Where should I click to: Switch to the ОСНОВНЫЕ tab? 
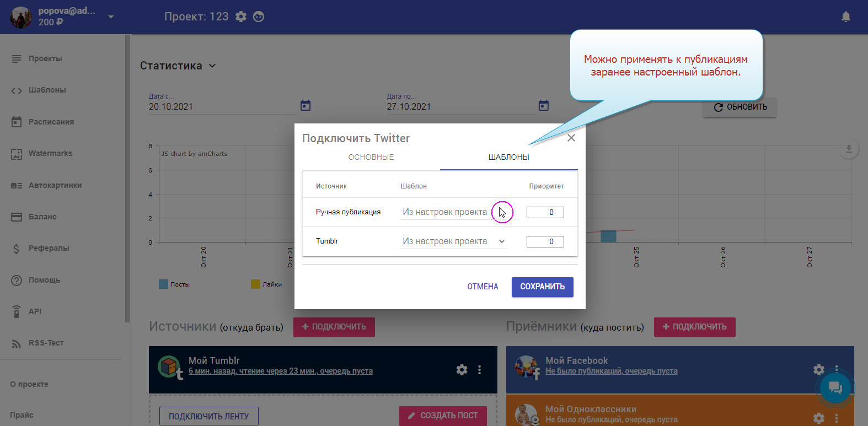[371, 157]
